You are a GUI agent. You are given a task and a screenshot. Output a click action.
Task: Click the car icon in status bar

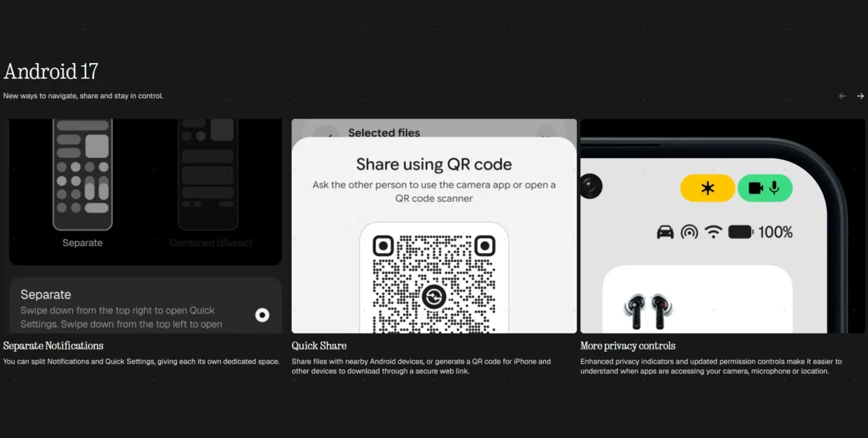pyautogui.click(x=665, y=232)
